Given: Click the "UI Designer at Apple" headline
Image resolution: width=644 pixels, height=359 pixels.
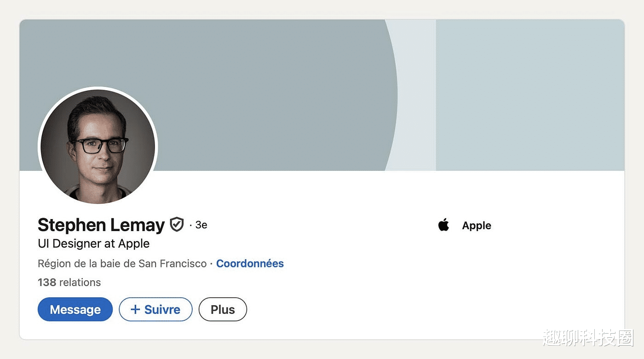Looking at the screenshot, I should (93, 243).
